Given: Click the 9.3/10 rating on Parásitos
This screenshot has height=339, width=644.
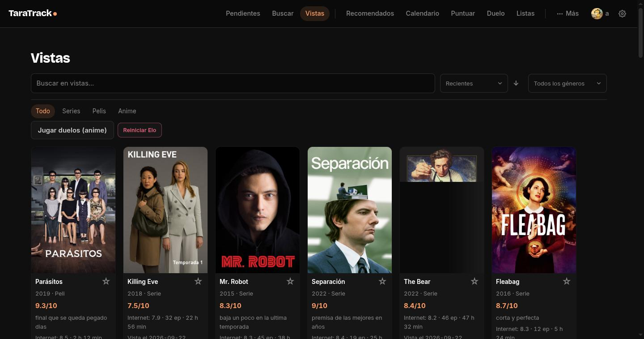Looking at the screenshot, I should [46, 306].
